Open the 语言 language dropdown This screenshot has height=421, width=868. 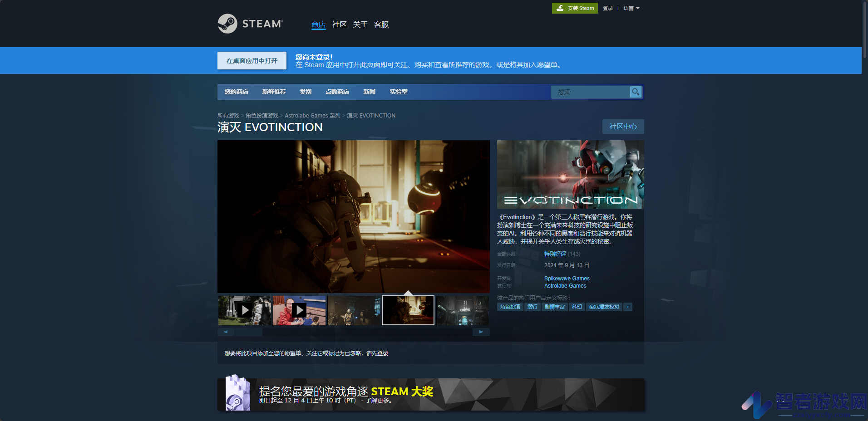[x=631, y=8]
